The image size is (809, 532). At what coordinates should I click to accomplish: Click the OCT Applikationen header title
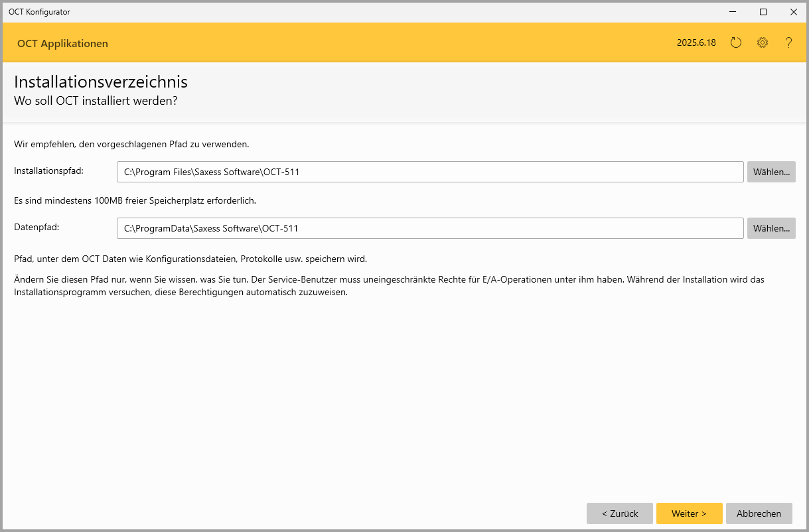coord(62,44)
